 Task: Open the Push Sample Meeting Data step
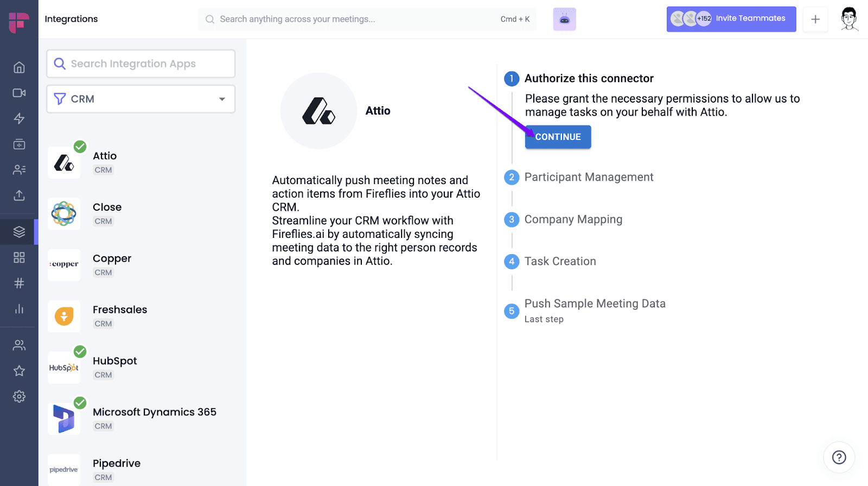(x=595, y=304)
